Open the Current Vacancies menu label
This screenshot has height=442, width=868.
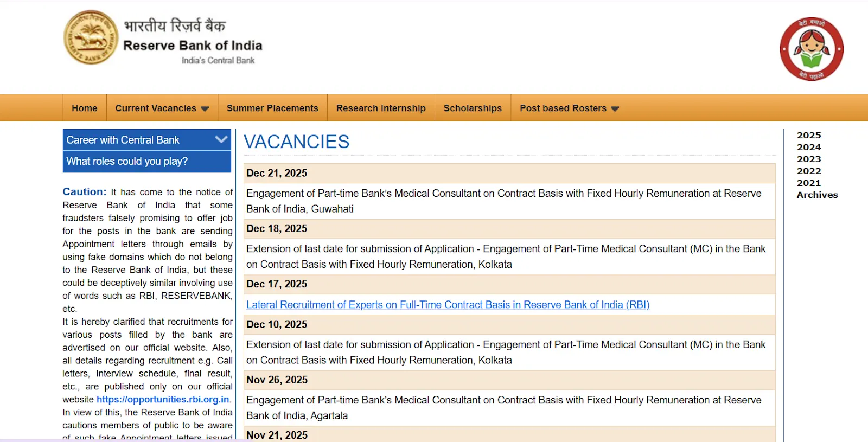tap(156, 108)
